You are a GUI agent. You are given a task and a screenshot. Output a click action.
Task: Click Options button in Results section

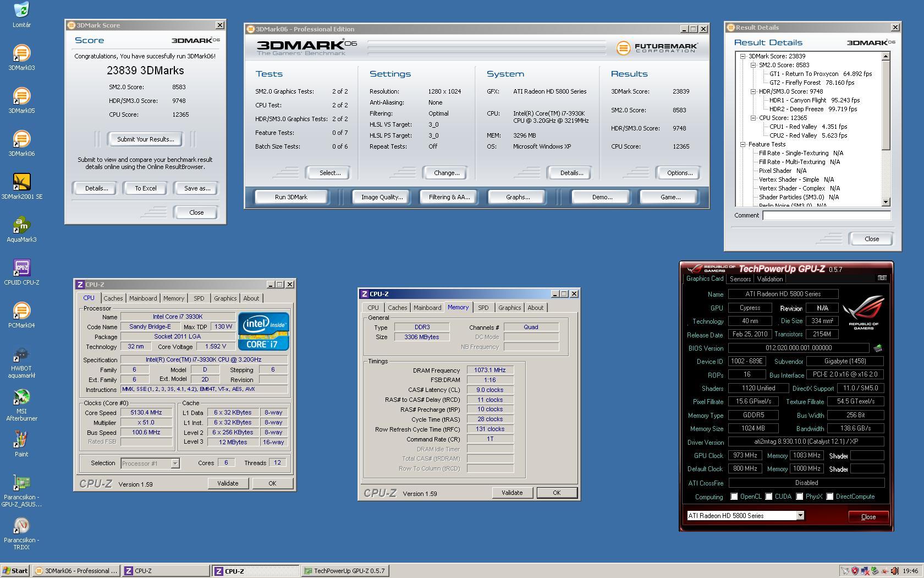(x=679, y=173)
